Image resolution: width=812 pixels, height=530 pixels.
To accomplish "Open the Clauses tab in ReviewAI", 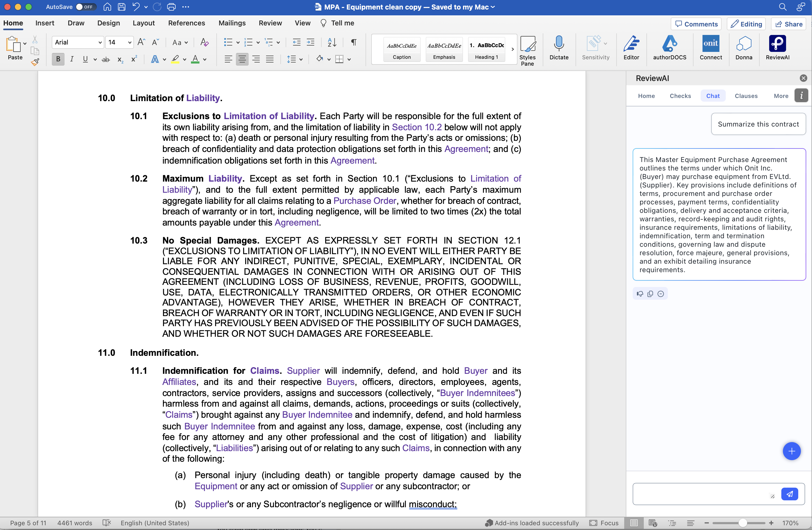I will pos(746,96).
